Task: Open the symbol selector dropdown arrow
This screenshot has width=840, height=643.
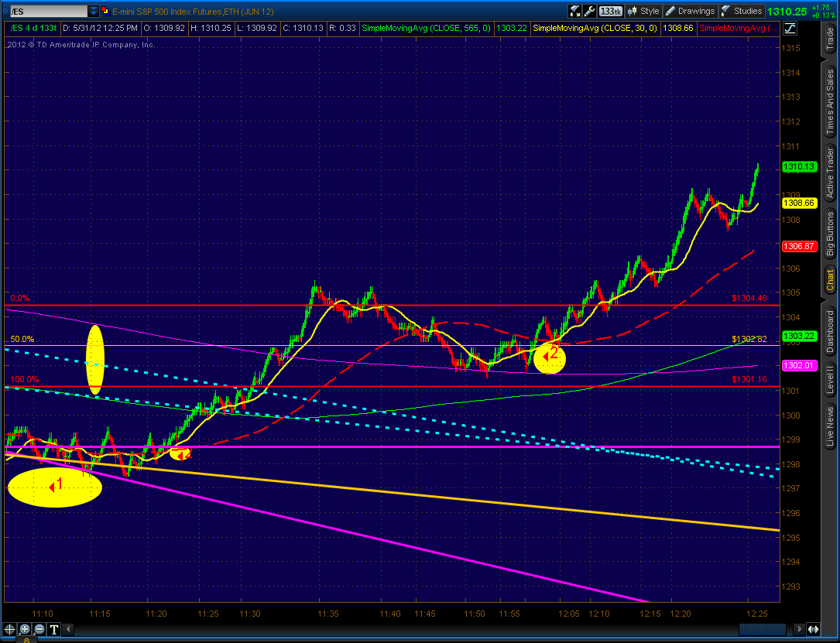Action: pos(93,11)
